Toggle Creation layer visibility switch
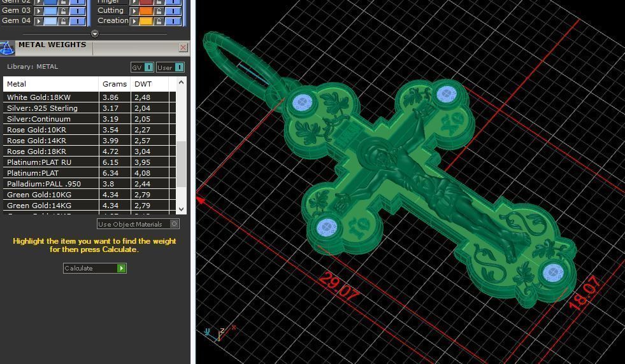This screenshot has height=364, width=625. pyautogui.click(x=173, y=21)
